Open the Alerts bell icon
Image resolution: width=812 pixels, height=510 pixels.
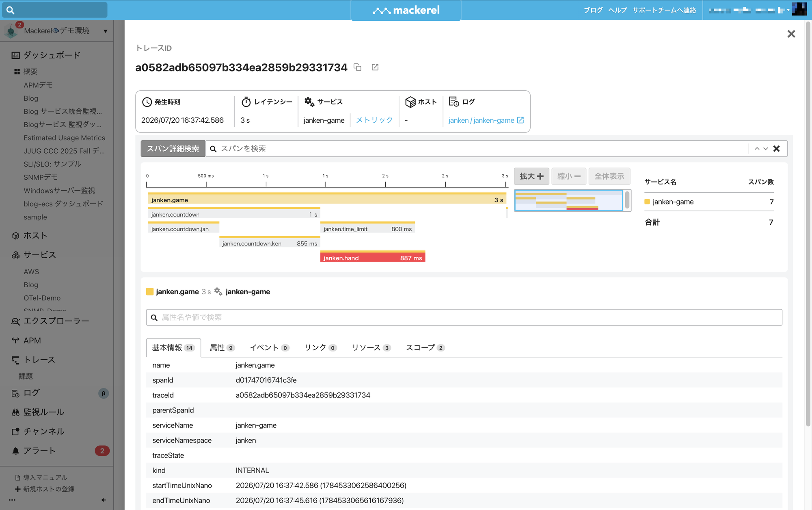pyautogui.click(x=15, y=451)
